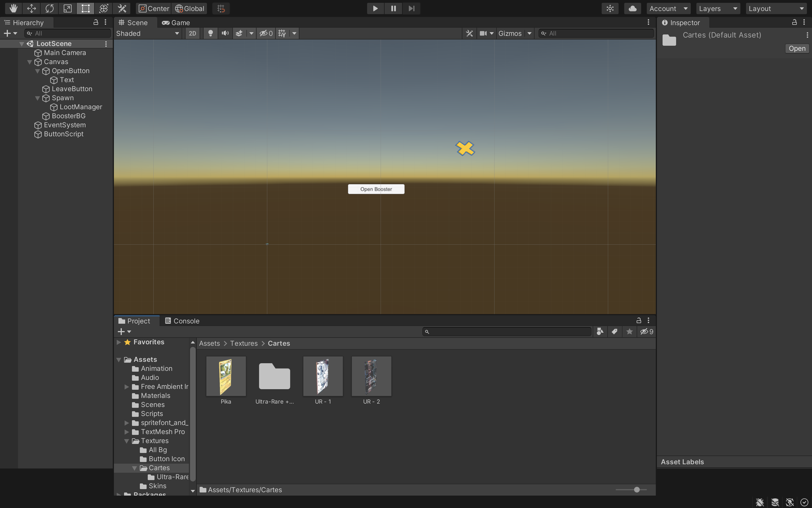Lock the Hierarchy panel
812x508 pixels.
pos(96,22)
